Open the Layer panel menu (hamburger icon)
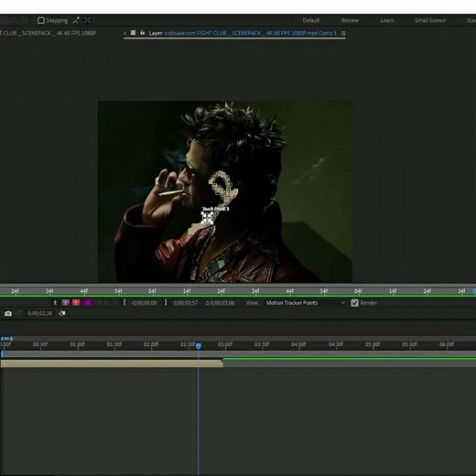 click(x=343, y=33)
